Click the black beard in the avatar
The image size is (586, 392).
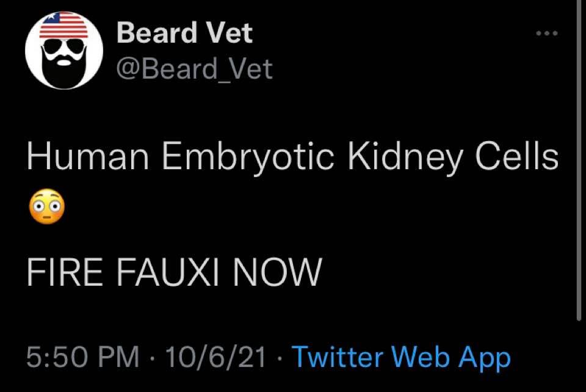click(63, 67)
